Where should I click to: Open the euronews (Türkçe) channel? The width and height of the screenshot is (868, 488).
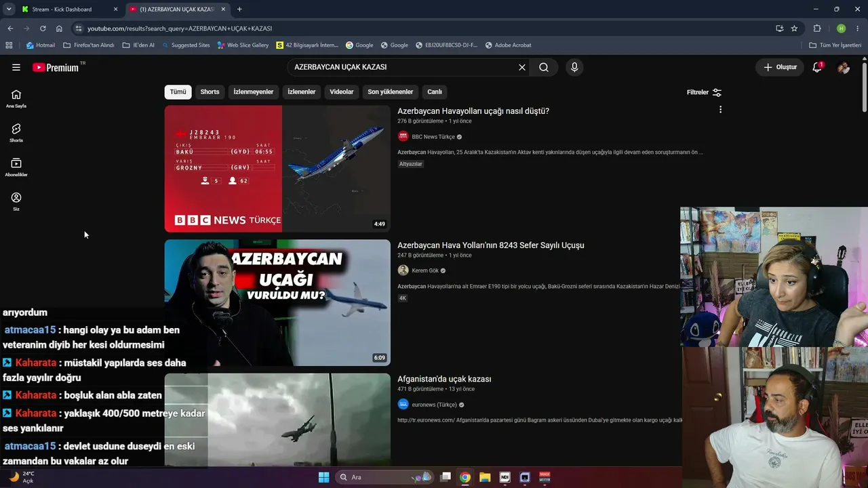tap(434, 405)
